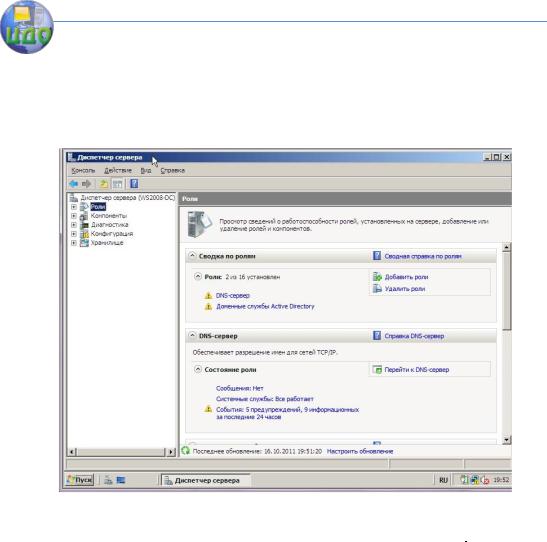Click the red-crossed tray icon in the notification area

tap(485, 481)
